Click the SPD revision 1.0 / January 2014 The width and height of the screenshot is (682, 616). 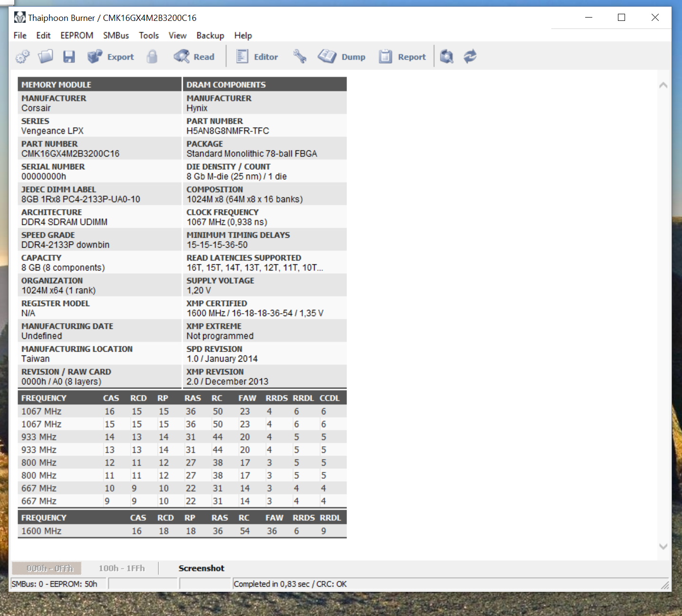pyautogui.click(x=222, y=359)
